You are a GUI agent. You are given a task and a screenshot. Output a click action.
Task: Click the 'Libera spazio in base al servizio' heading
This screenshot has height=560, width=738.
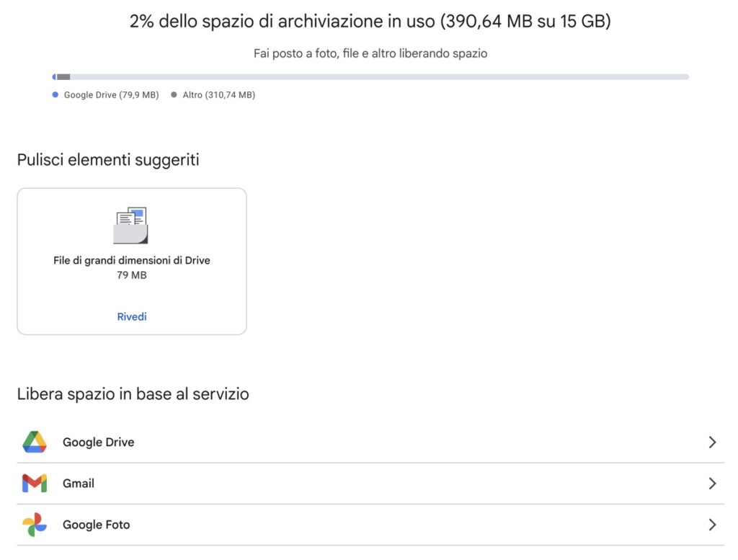tap(133, 394)
